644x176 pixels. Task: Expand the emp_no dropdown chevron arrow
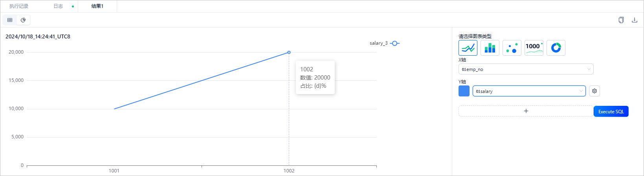pos(589,69)
